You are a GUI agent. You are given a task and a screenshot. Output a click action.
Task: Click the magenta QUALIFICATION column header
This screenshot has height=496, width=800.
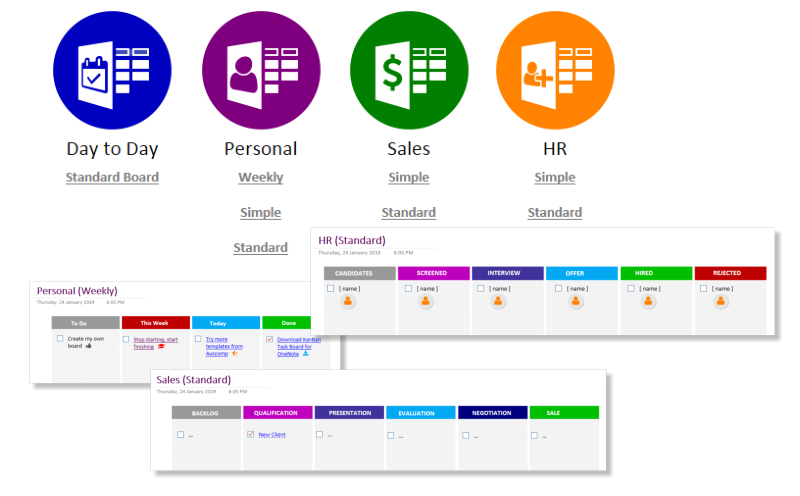278,413
